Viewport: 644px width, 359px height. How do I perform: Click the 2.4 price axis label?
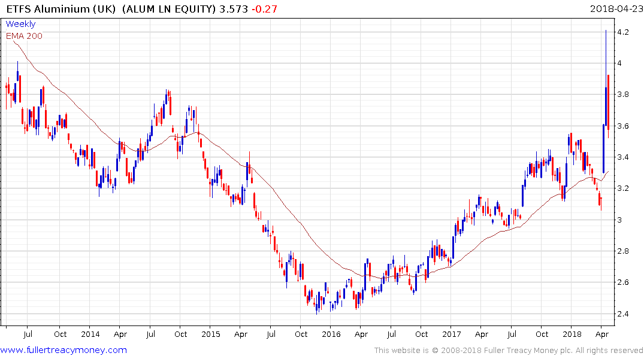623,314
